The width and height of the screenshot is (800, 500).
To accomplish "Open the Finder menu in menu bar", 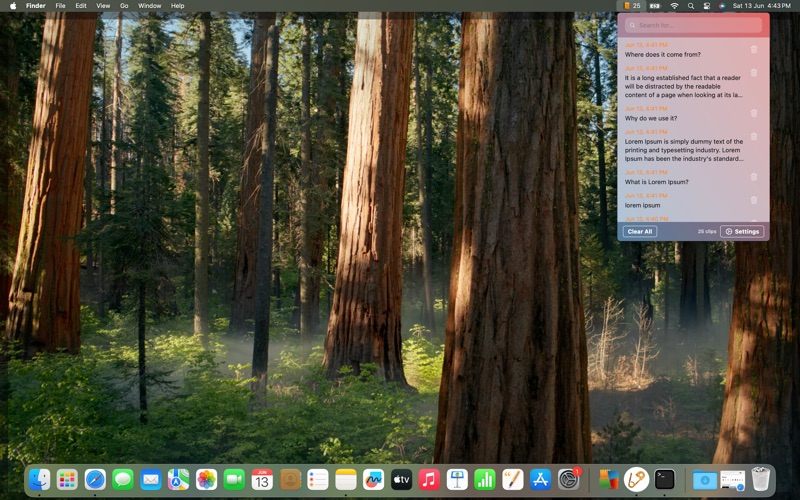I will (x=36, y=6).
